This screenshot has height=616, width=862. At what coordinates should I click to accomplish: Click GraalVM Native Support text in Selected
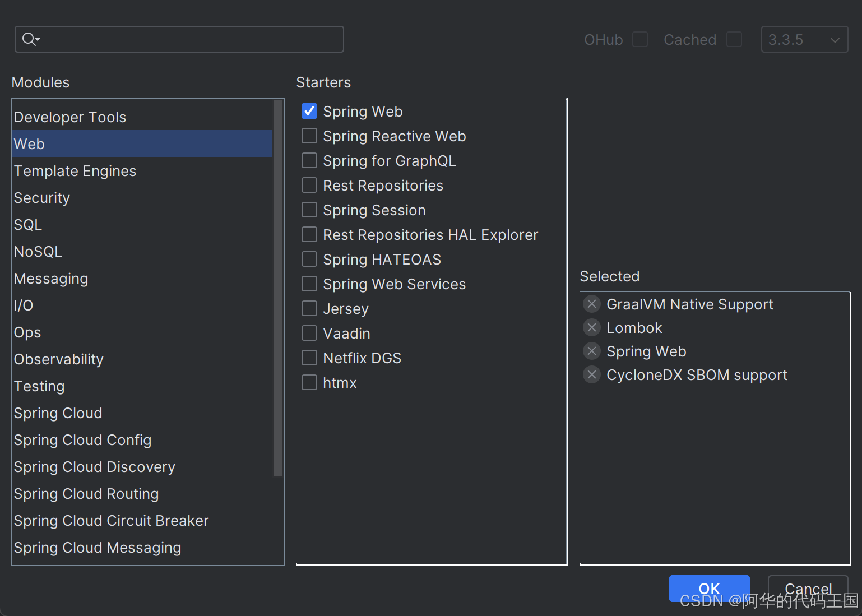[689, 304]
